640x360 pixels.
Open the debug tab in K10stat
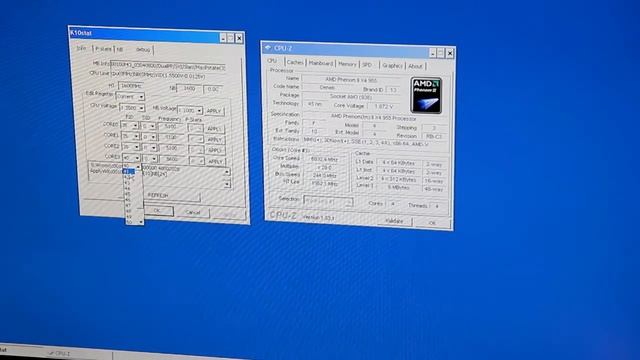143,50
